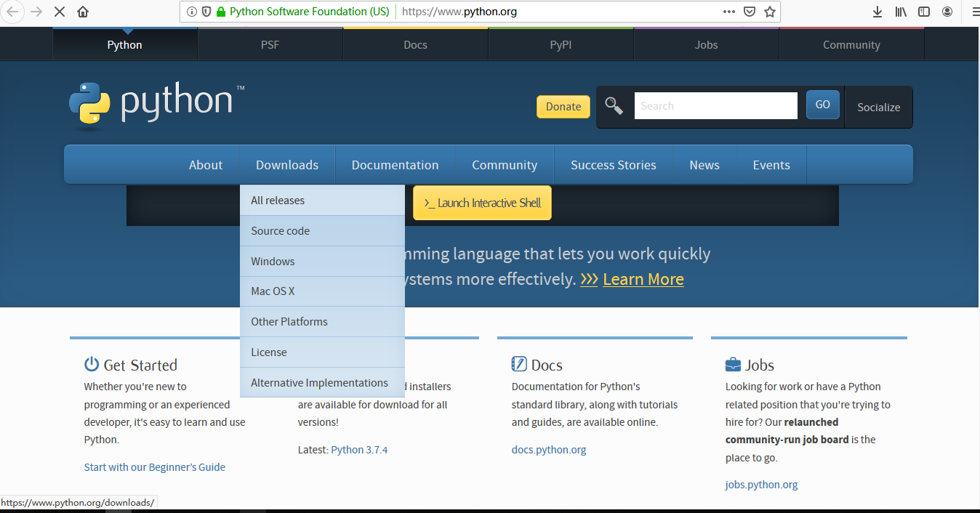
Task: Click Launch Interactive Shell button
Action: coord(482,203)
